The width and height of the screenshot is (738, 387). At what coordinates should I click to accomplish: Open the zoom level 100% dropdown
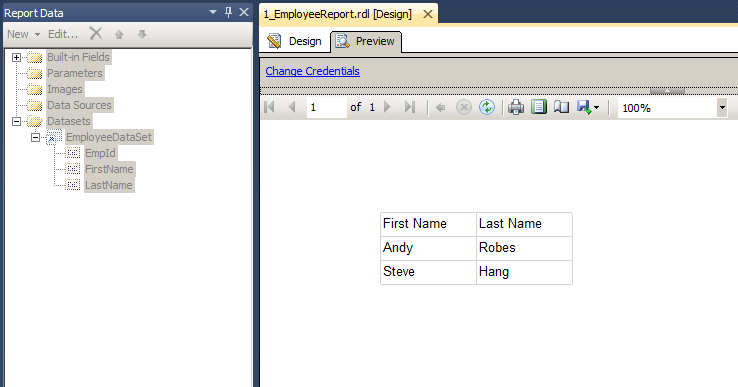point(722,108)
